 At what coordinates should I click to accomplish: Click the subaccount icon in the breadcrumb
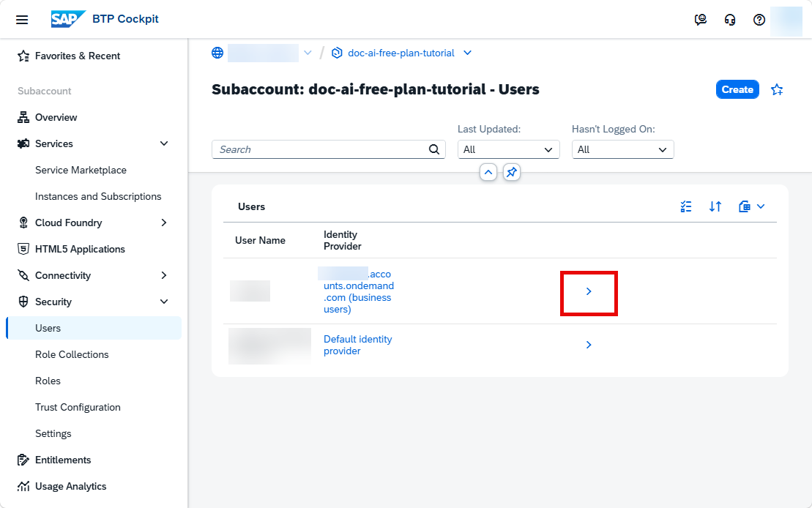[337, 53]
